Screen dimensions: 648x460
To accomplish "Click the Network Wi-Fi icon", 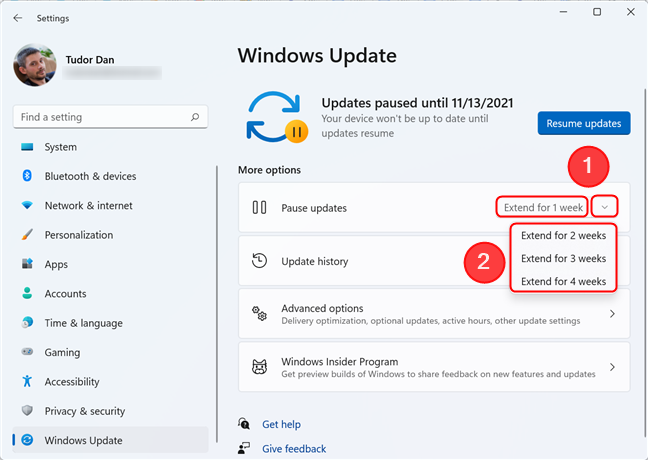I will [x=27, y=205].
